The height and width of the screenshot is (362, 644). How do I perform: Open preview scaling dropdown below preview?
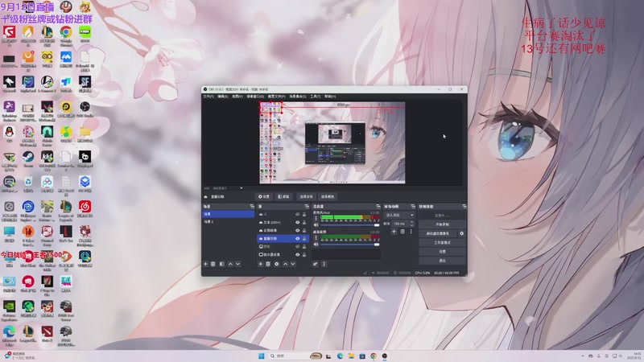tap(241, 188)
